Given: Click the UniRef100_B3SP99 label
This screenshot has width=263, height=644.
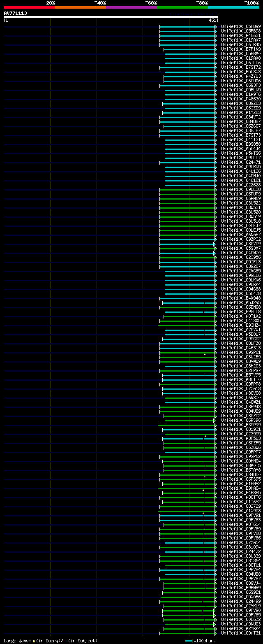Looking at the screenshot, I should coord(240,425).
